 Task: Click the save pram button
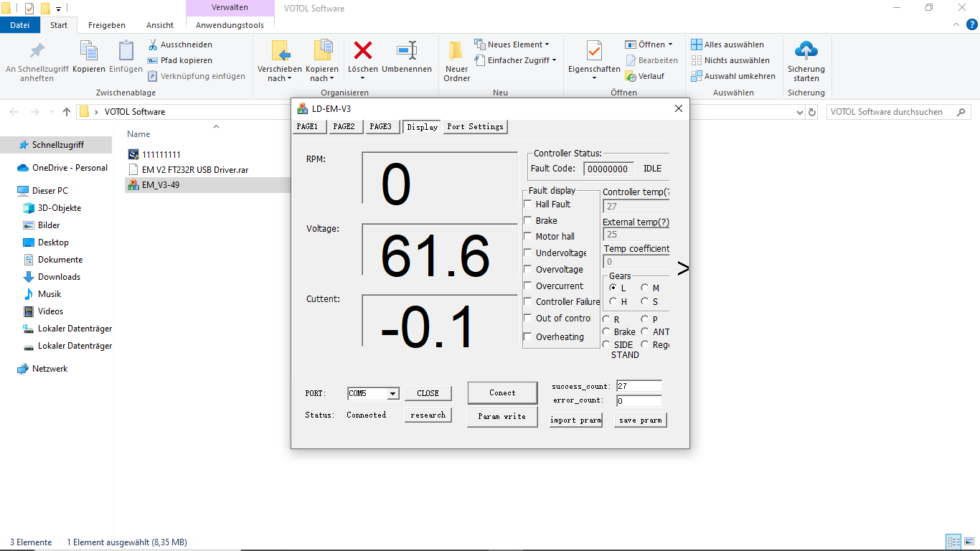click(640, 420)
